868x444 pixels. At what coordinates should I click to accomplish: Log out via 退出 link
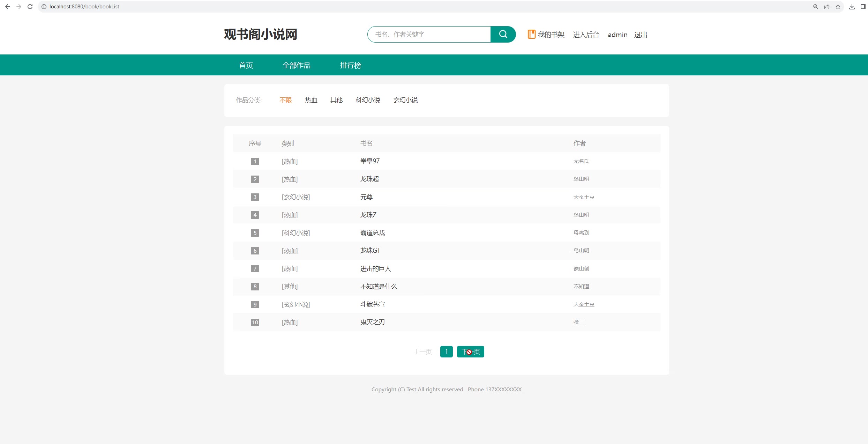[x=641, y=35]
